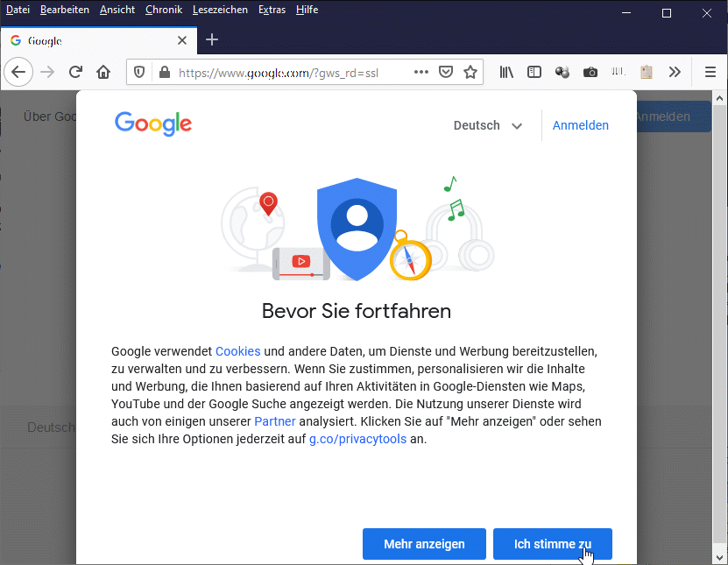
Task: Open page actions three-dot menu
Action: point(421,73)
